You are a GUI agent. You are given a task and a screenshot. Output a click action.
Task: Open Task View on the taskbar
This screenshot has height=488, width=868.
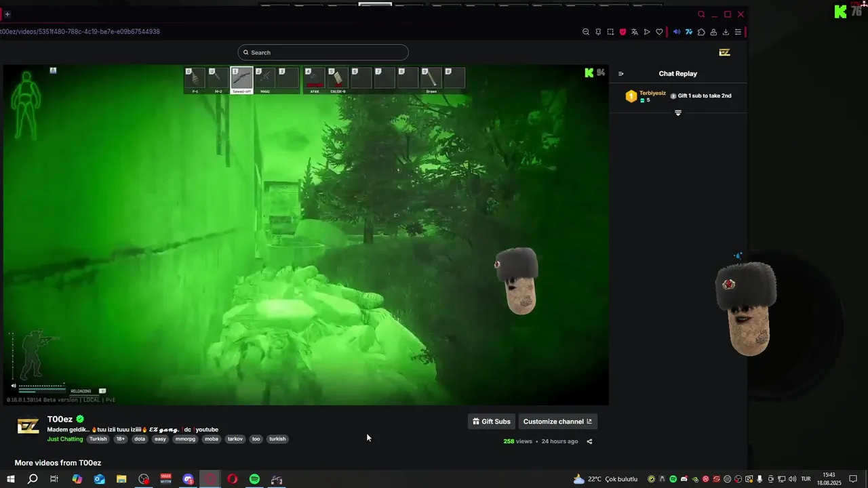click(54, 479)
